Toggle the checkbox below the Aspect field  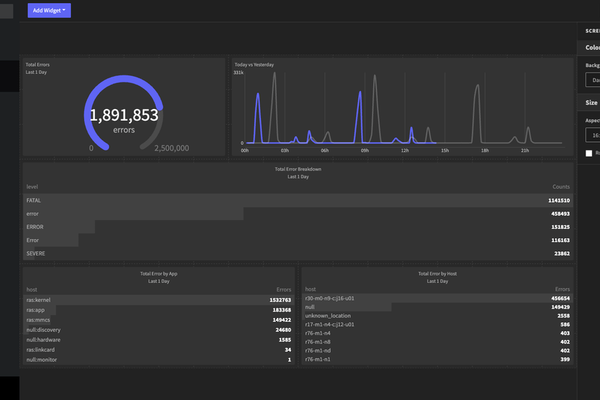589,153
